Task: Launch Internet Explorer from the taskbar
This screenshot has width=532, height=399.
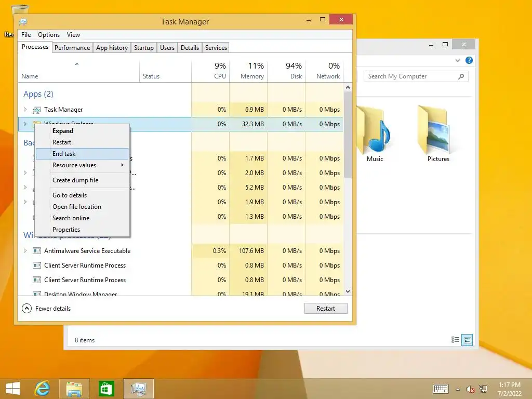Action: point(43,389)
